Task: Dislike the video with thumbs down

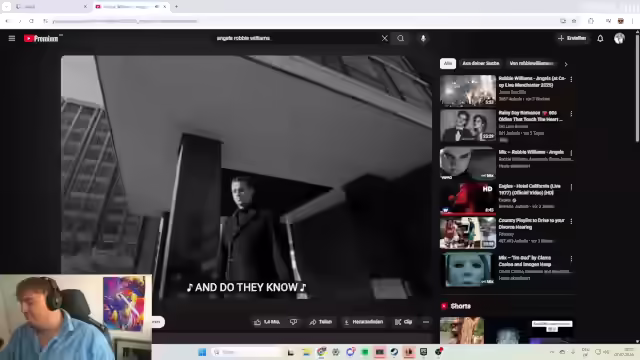Action: (293, 322)
